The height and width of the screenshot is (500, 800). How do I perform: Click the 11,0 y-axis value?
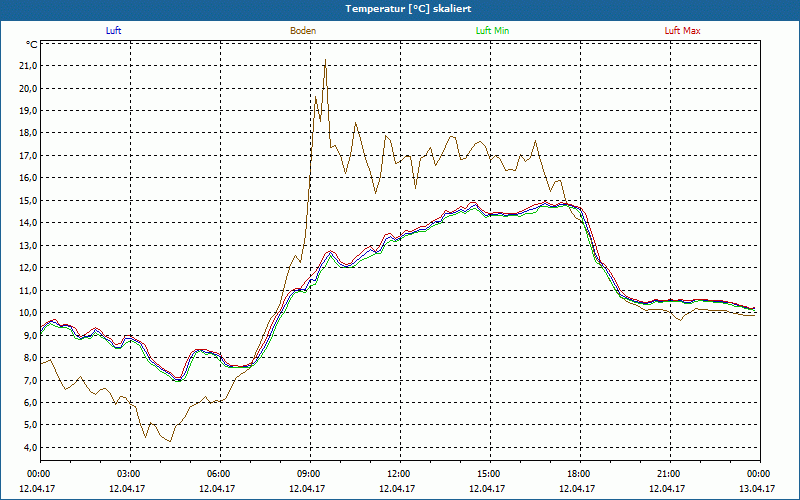tap(29, 290)
